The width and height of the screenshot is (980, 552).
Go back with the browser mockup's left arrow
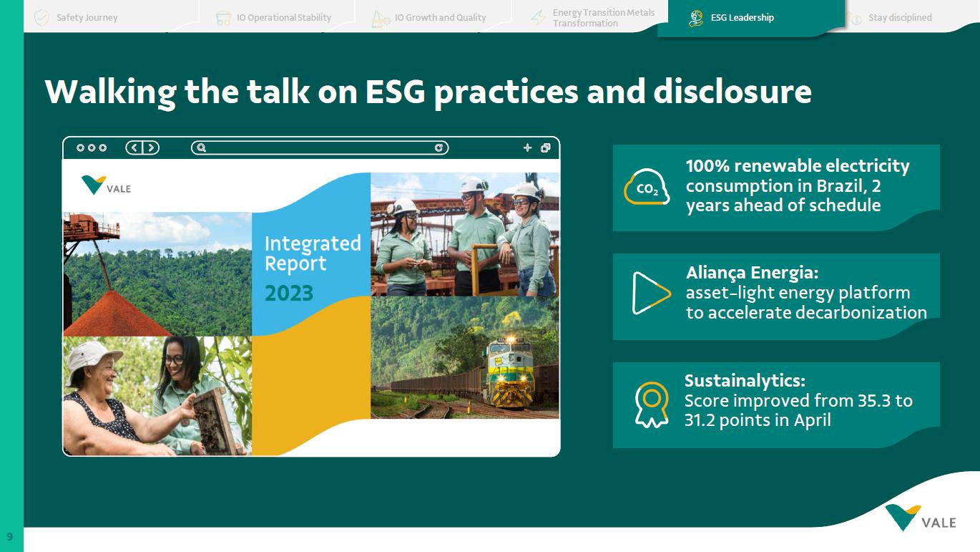point(134,148)
